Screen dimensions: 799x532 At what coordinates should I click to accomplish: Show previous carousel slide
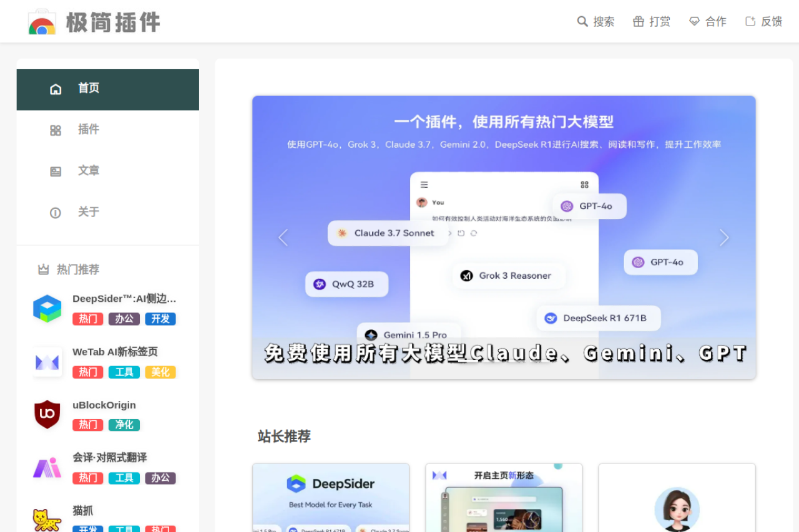283,237
